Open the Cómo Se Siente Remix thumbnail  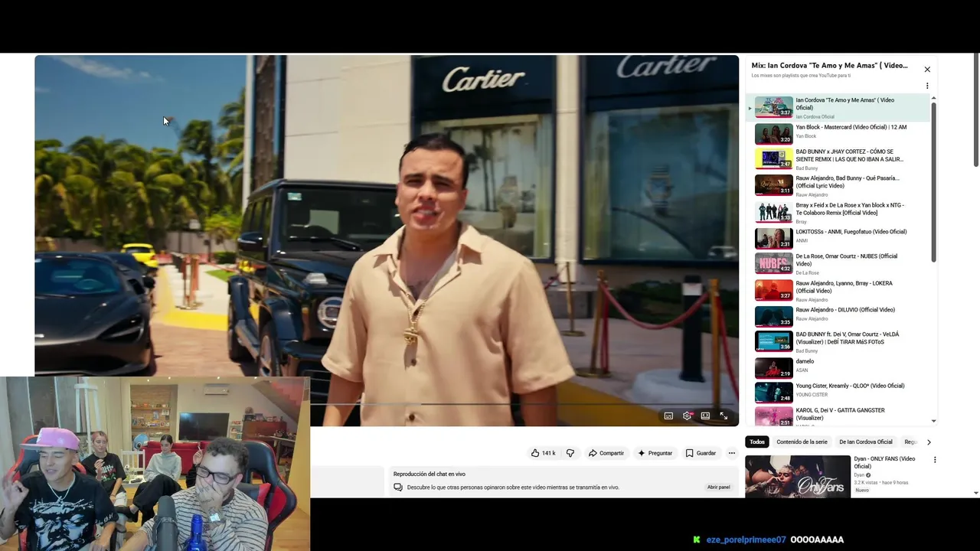click(x=774, y=159)
